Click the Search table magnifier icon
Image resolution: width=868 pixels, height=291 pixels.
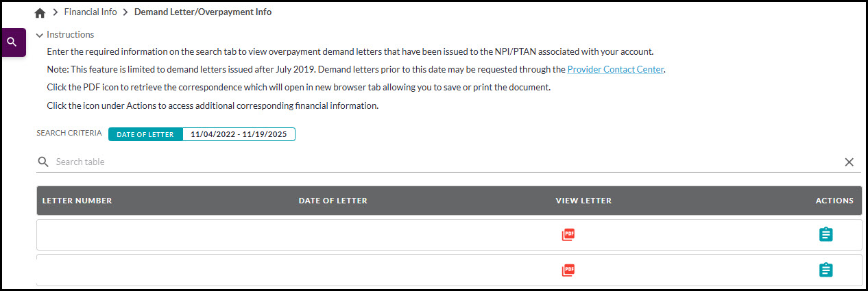pyautogui.click(x=43, y=162)
